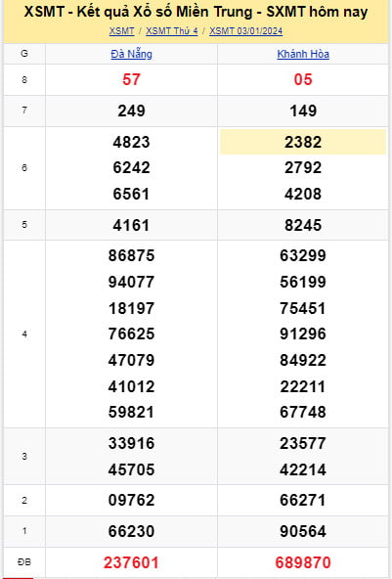Click Đà Nẵng second prize 09762

pos(131,500)
